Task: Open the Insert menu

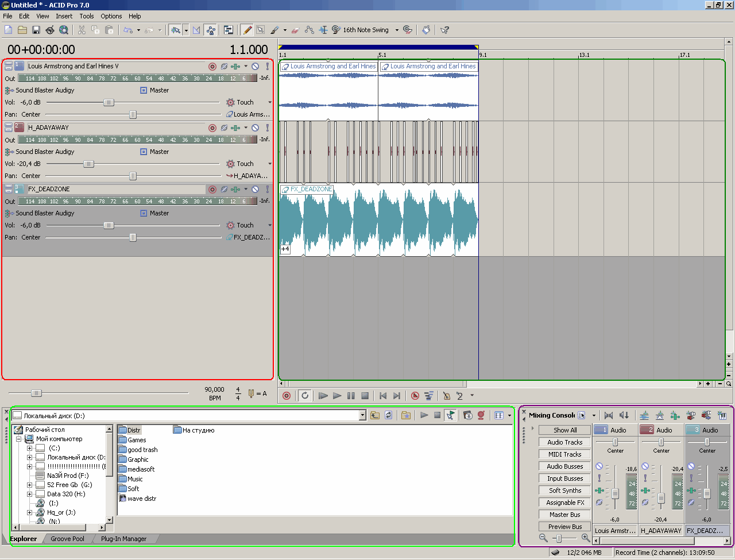Action: [64, 16]
